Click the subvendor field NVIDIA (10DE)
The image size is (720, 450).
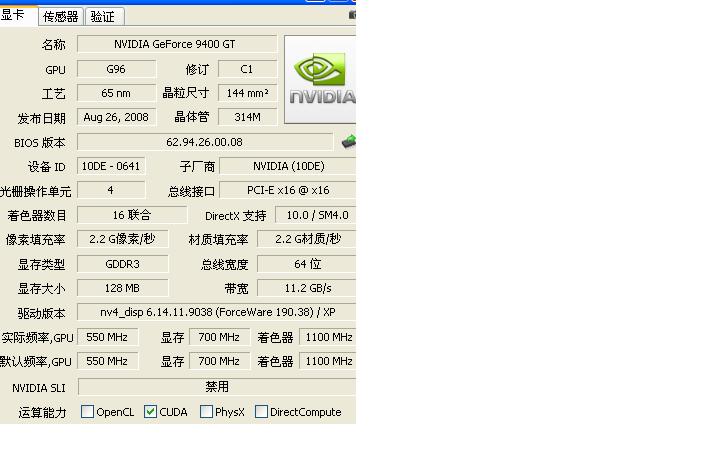pos(288,166)
